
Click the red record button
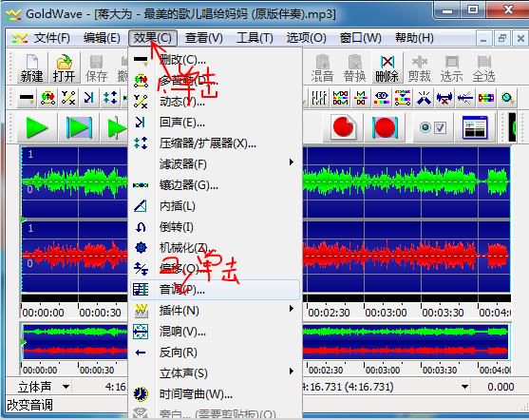coord(343,127)
